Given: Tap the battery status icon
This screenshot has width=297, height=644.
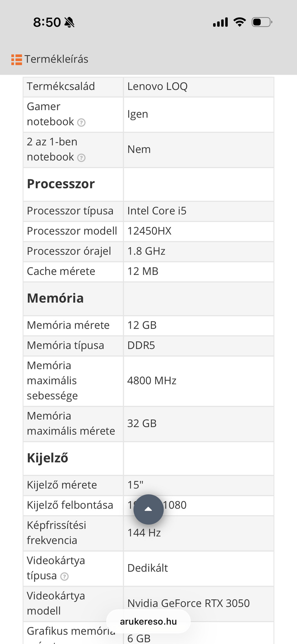Looking at the screenshot, I should (x=261, y=22).
